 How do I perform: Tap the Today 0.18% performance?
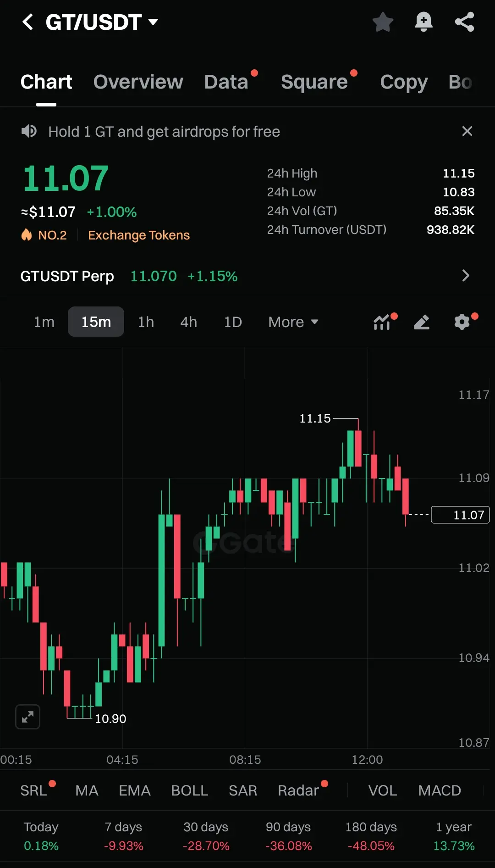click(41, 836)
